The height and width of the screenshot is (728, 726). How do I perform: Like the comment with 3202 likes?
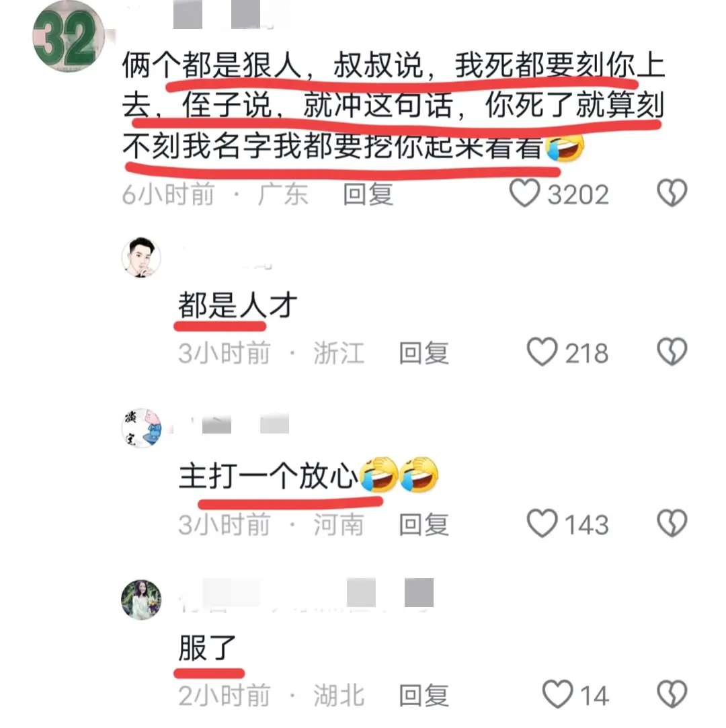coord(524,193)
